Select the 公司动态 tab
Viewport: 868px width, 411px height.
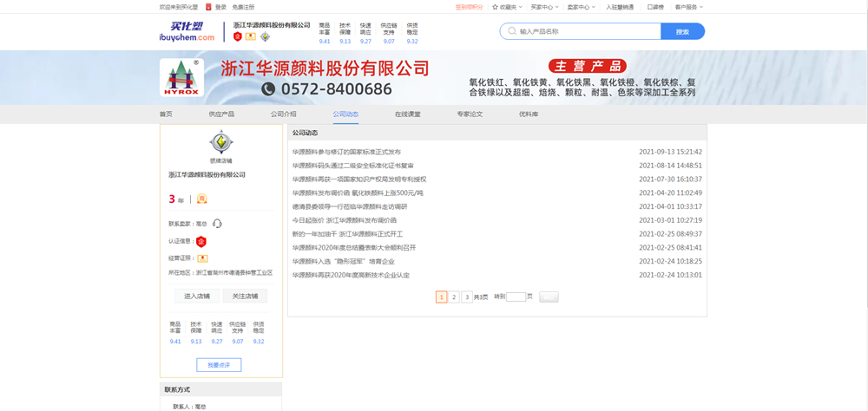[x=345, y=114]
